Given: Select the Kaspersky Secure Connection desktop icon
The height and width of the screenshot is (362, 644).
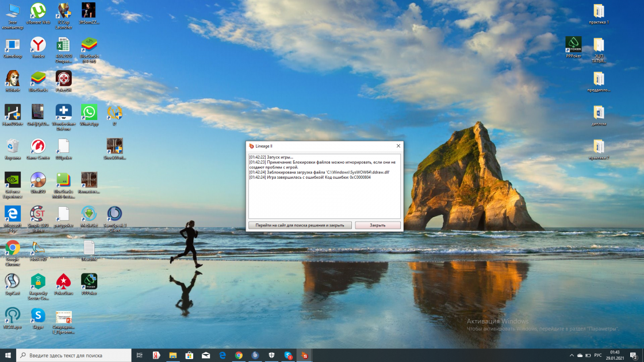Looking at the screenshot, I should point(38,282).
